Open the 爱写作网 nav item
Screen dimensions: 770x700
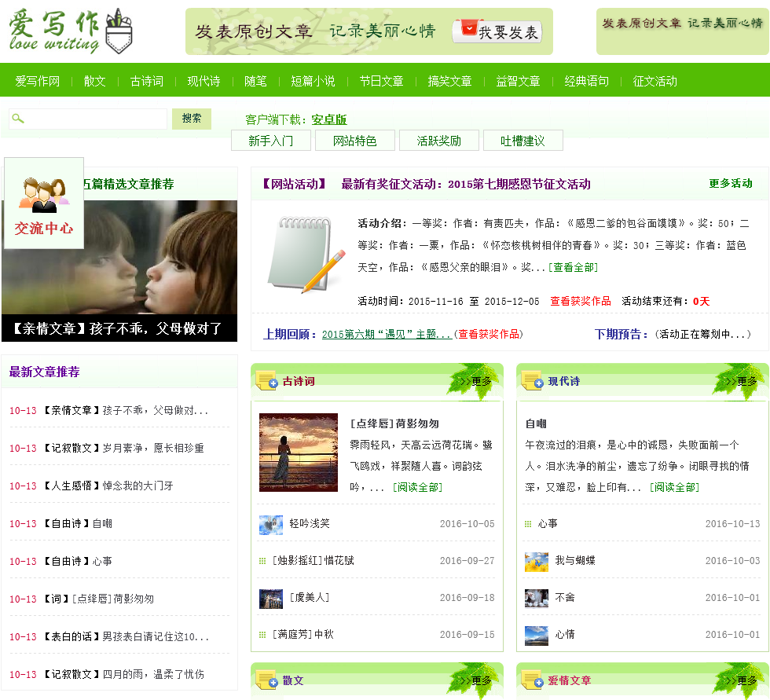point(38,81)
